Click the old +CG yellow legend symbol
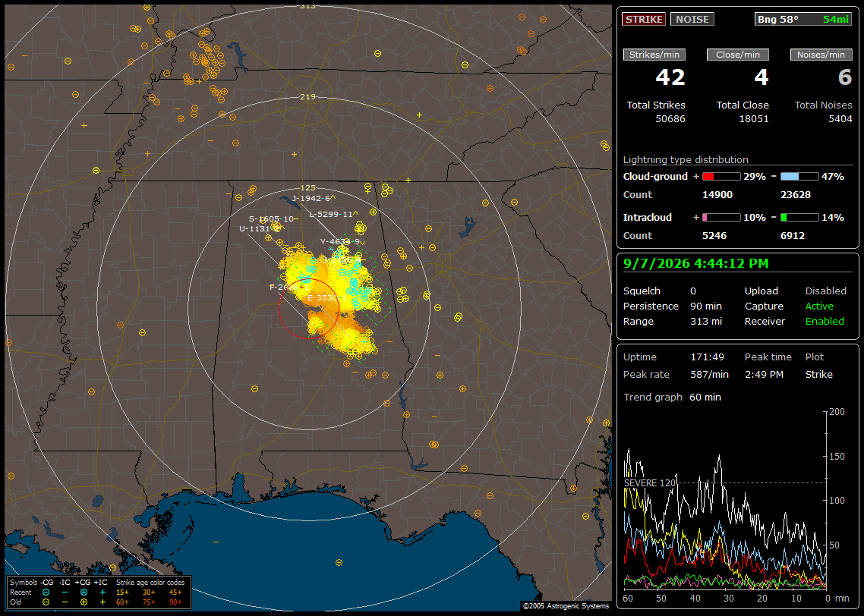Screen dimensions: 864x616 click(84, 602)
